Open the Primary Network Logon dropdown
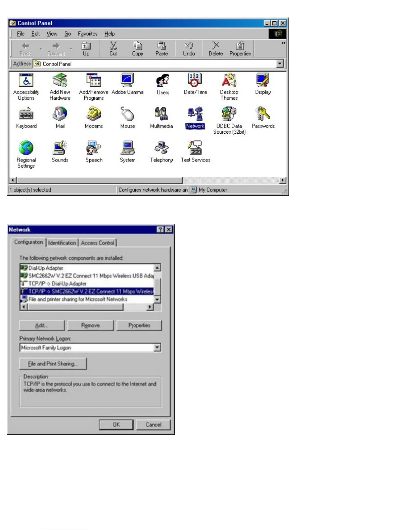 pyautogui.click(x=157, y=348)
